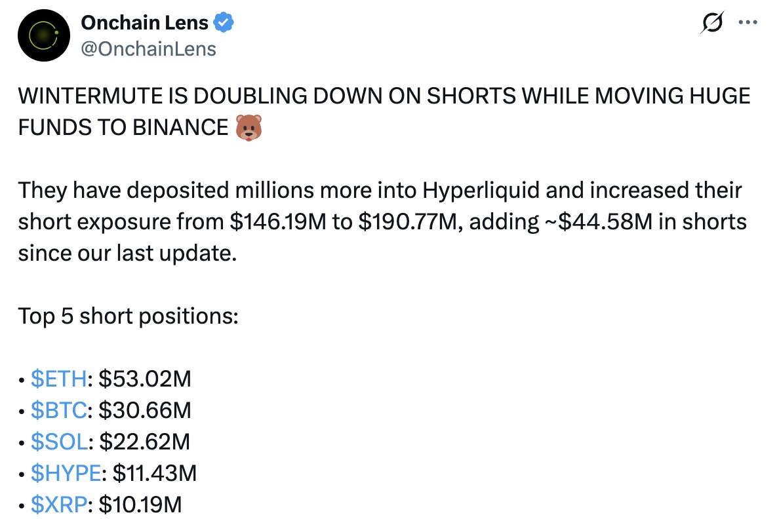Click the Onchain Lens display name

144,23
